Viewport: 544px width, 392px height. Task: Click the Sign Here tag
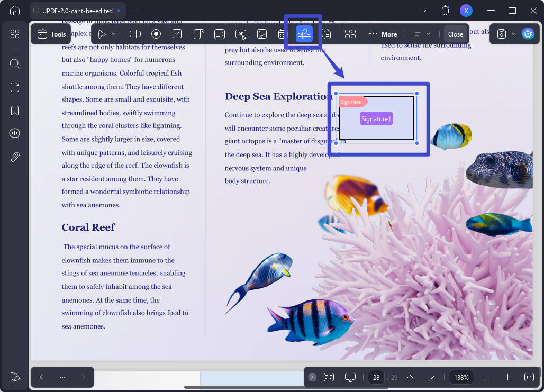point(352,102)
